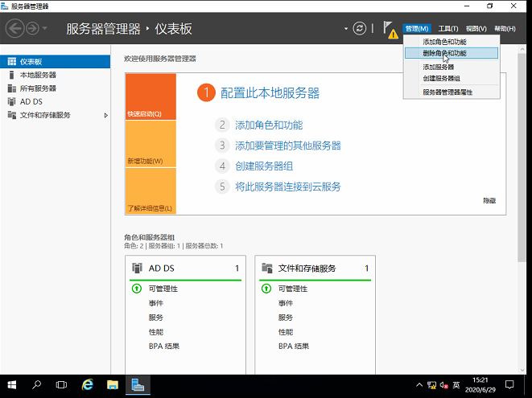This screenshot has width=532, height=398.
Task: Click the 仪表板 sidebar icon
Action: (12, 62)
